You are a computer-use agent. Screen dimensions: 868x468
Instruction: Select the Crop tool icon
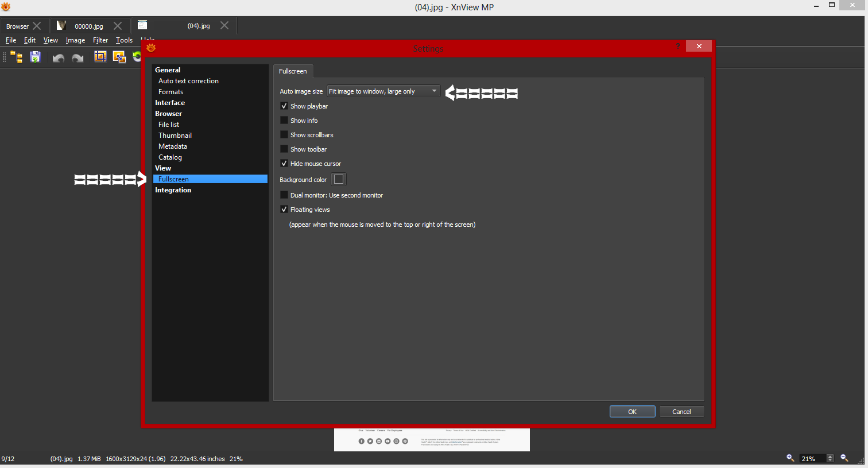pos(100,56)
